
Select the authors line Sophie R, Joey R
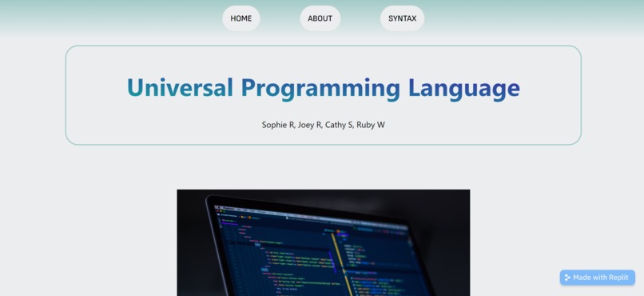(324, 125)
